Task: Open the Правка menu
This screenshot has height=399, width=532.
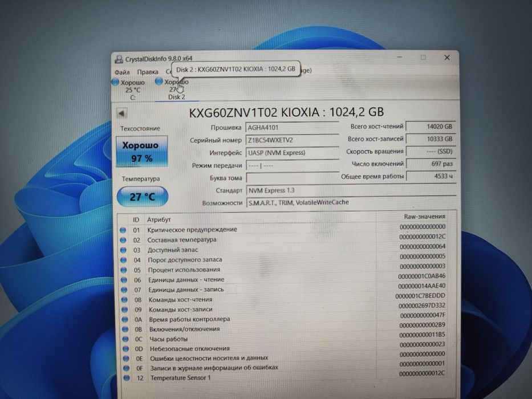Action: [148, 72]
